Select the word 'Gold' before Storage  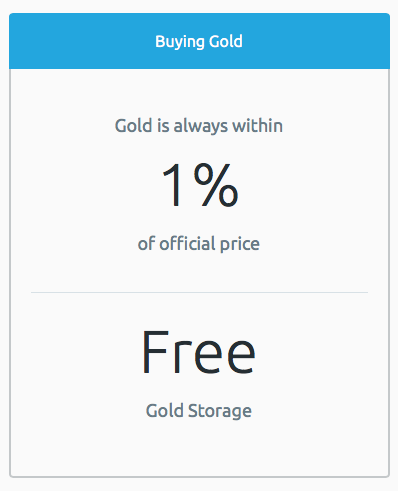point(165,411)
